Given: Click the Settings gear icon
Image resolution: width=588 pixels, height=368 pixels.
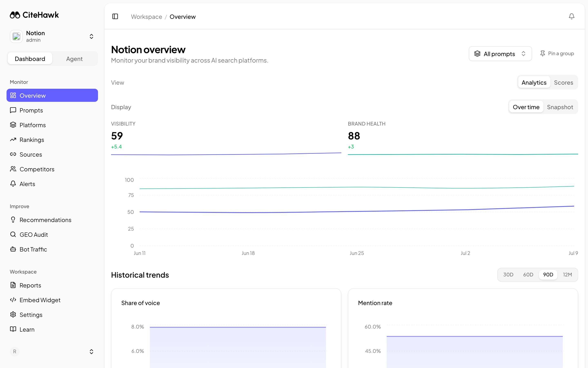Looking at the screenshot, I should 13,315.
